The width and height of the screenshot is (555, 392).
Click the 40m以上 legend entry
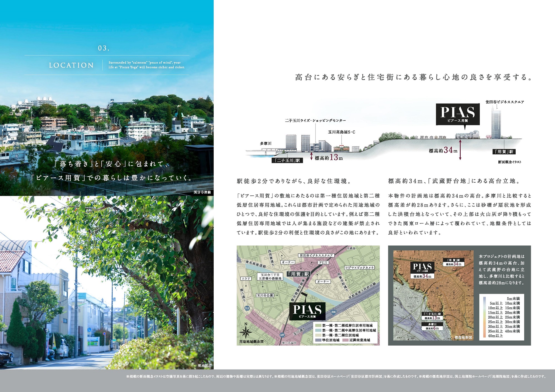(495, 336)
